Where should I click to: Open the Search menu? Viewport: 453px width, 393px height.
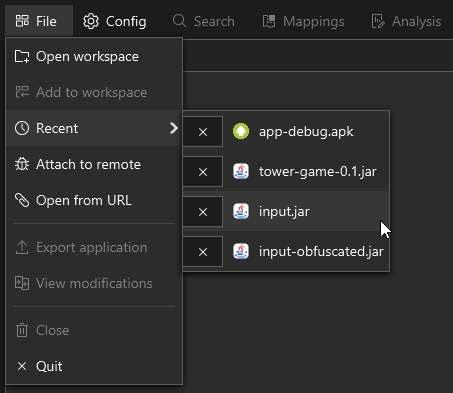click(204, 21)
